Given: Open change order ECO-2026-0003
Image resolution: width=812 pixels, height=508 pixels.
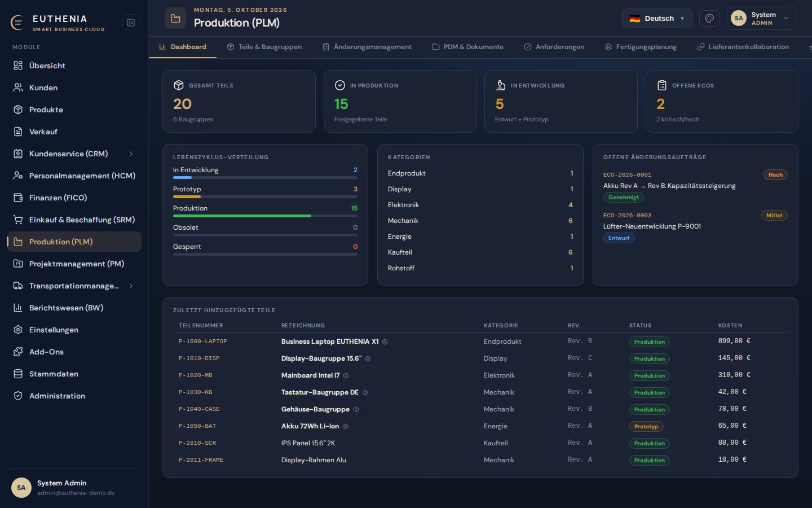Looking at the screenshot, I should coord(627,216).
